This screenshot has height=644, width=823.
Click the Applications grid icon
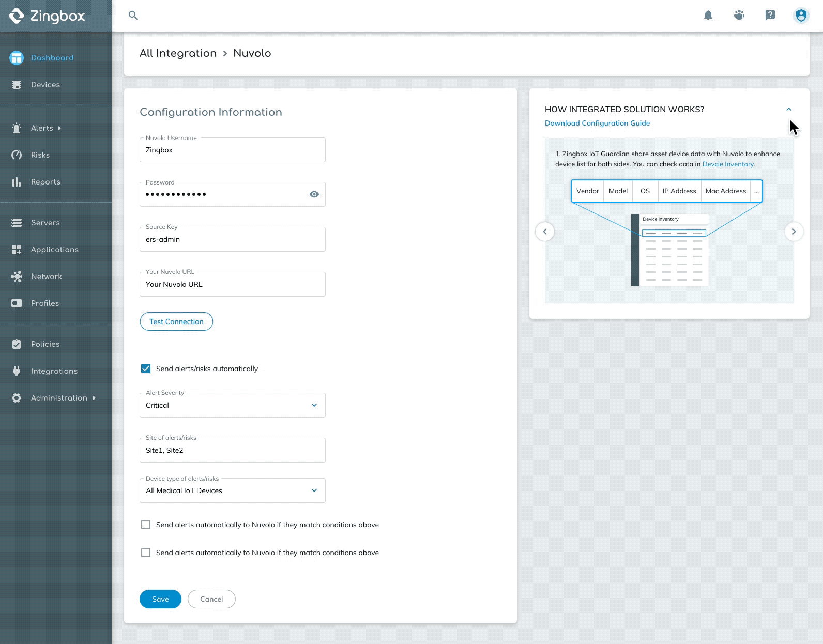[17, 250]
